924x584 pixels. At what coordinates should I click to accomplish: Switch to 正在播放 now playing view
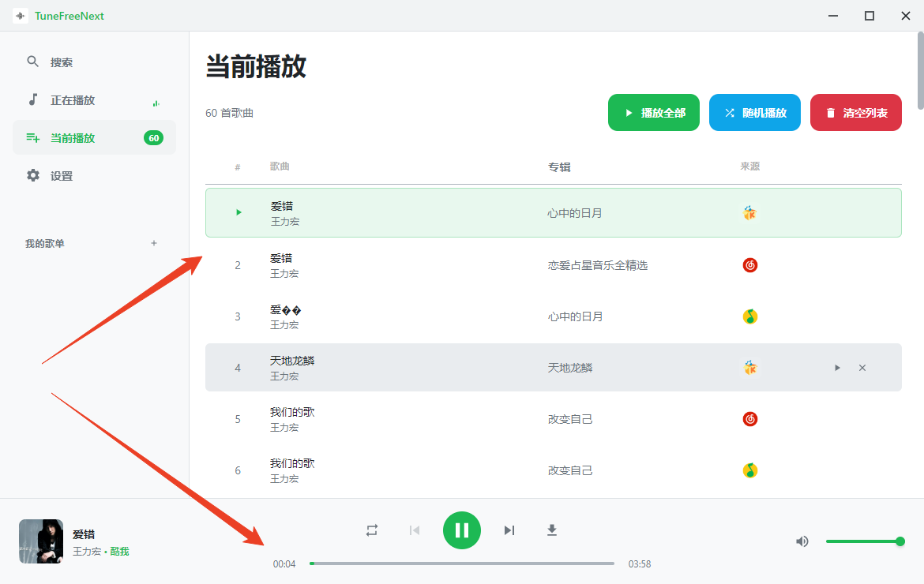coord(73,100)
